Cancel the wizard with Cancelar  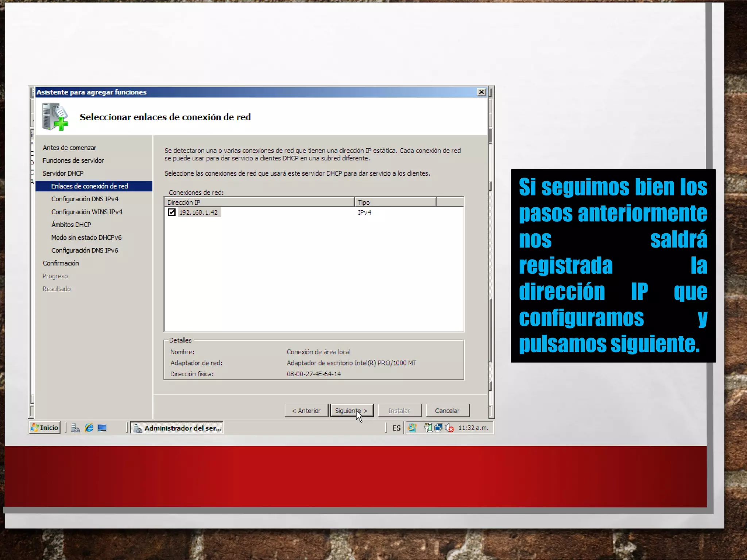point(447,411)
